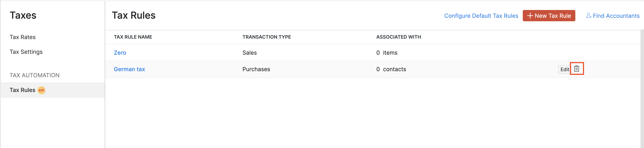Click the person icon beside Find Accountants
This screenshot has height=148, width=644.
[x=589, y=16]
